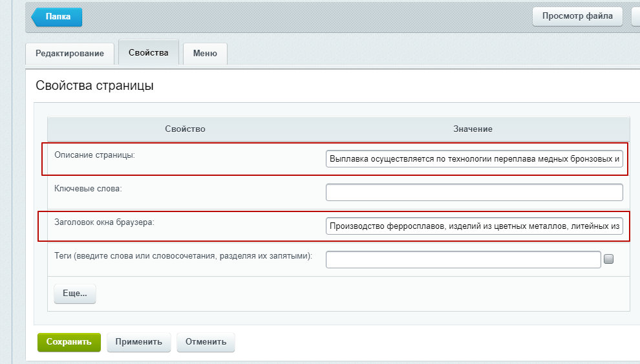Click the empty Ключевые слова input
640x364 pixels.
pyautogui.click(x=474, y=193)
